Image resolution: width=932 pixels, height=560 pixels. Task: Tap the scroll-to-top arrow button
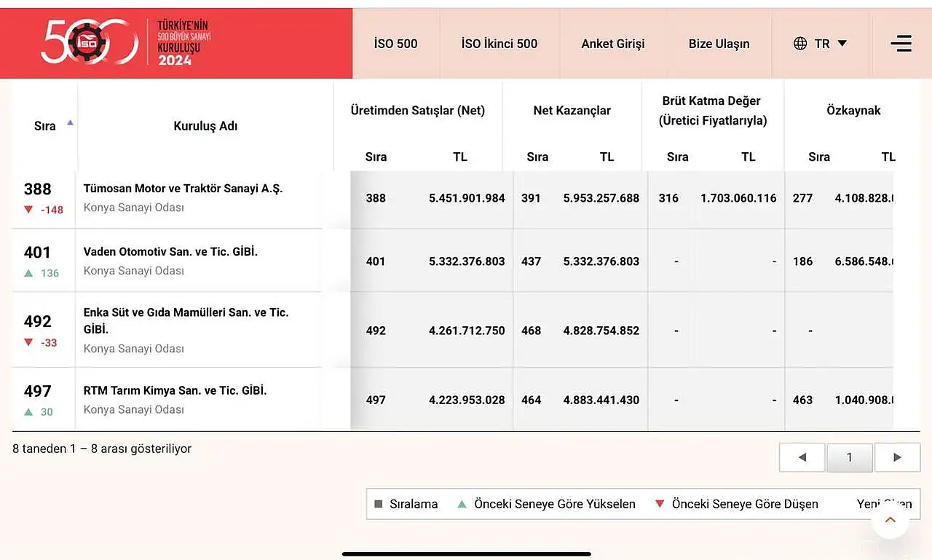[890, 519]
